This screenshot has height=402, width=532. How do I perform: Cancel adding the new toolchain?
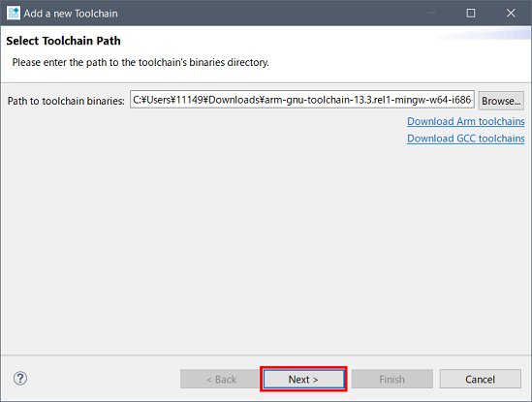(480, 379)
